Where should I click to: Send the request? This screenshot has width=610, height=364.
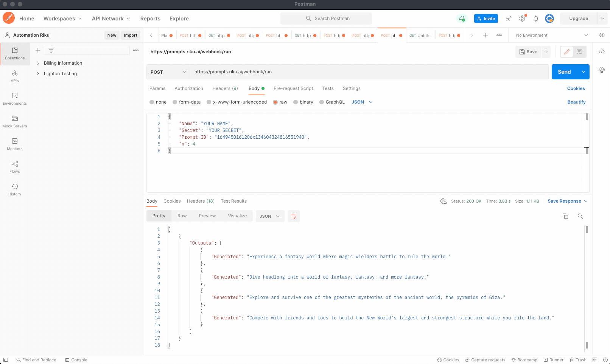click(564, 72)
